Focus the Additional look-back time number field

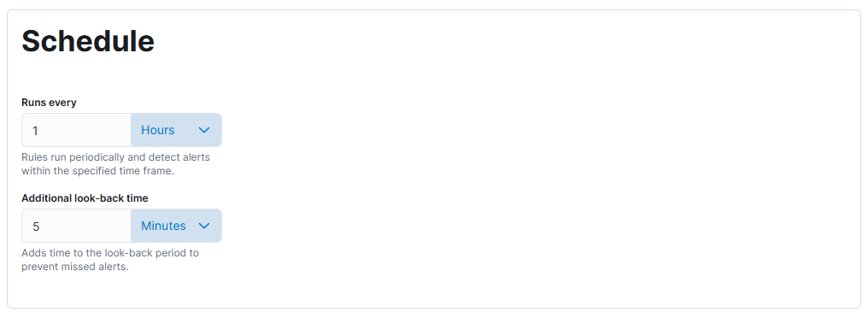pyautogui.click(x=76, y=226)
